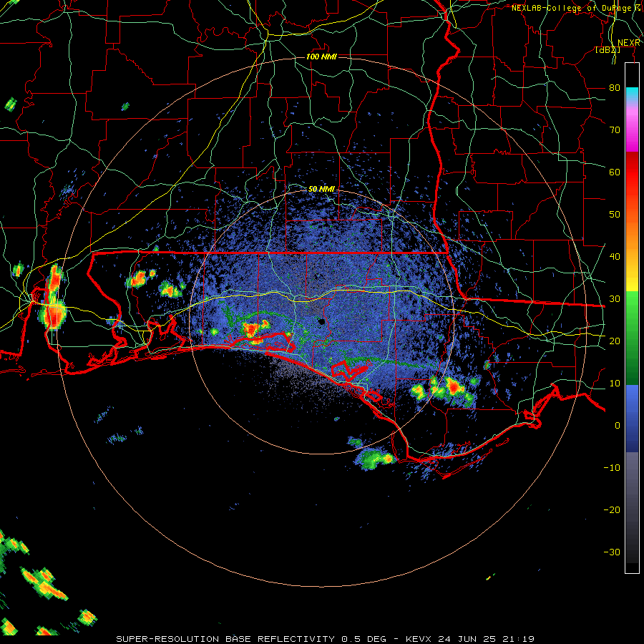This screenshot has width=644, height=644.
Task: Click the 30 value on the color scale
Action: [615, 299]
